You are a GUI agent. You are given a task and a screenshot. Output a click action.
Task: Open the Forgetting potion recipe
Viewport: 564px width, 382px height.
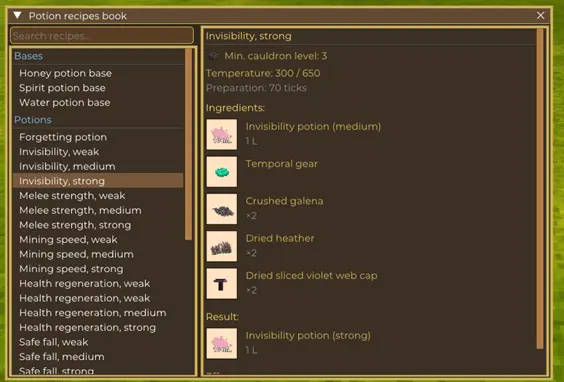point(98,137)
